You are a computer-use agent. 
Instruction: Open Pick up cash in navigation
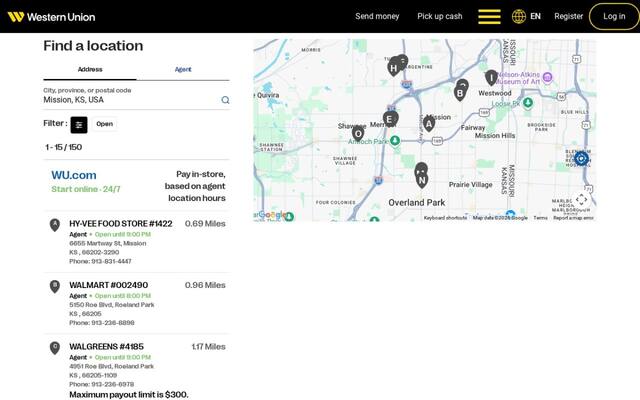pos(440,16)
